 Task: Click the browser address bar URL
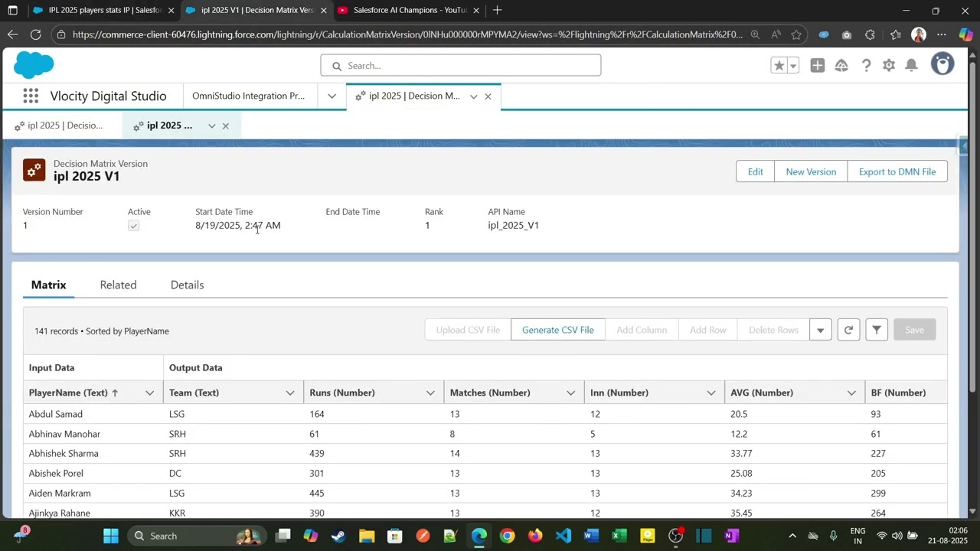coord(407,34)
